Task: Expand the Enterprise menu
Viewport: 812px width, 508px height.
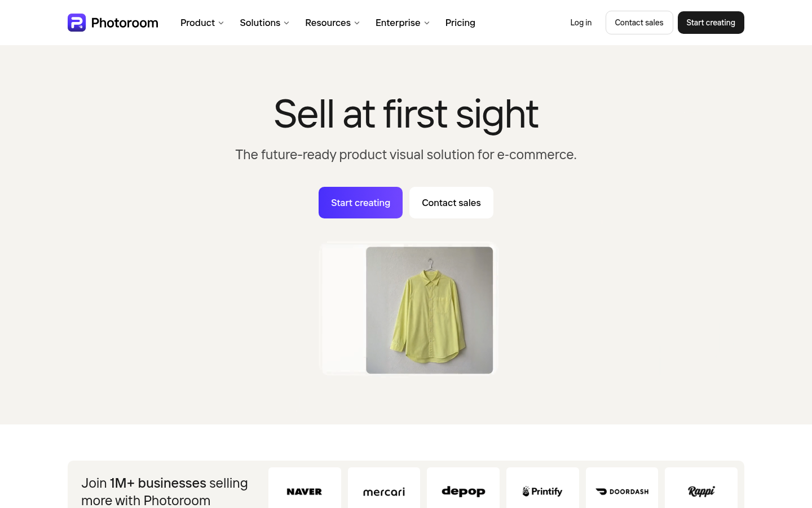Action: tap(403, 23)
